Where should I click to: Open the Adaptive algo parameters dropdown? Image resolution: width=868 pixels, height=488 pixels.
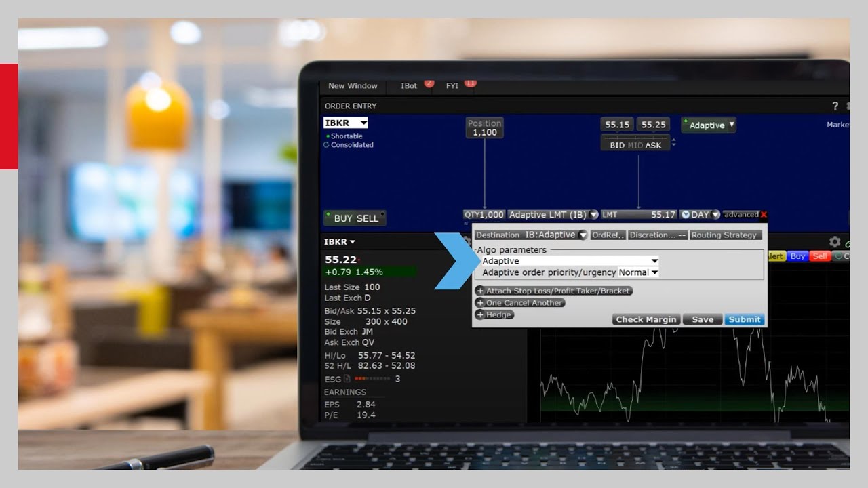(x=570, y=261)
